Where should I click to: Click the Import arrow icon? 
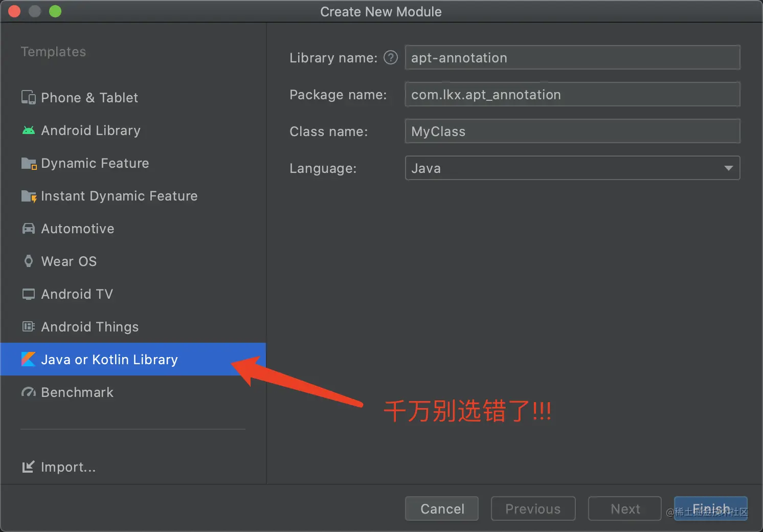(x=28, y=467)
